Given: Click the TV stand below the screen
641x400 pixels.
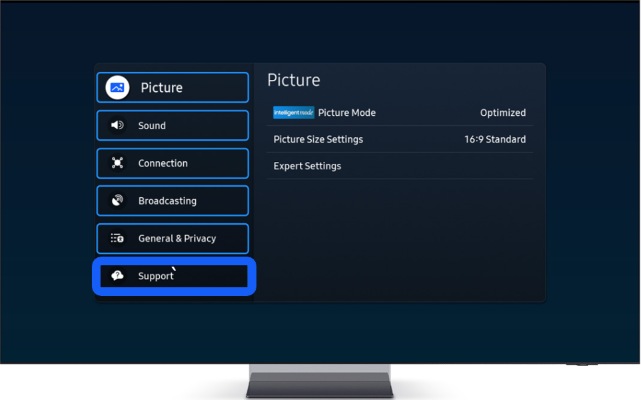Looking at the screenshot, I should (320, 381).
